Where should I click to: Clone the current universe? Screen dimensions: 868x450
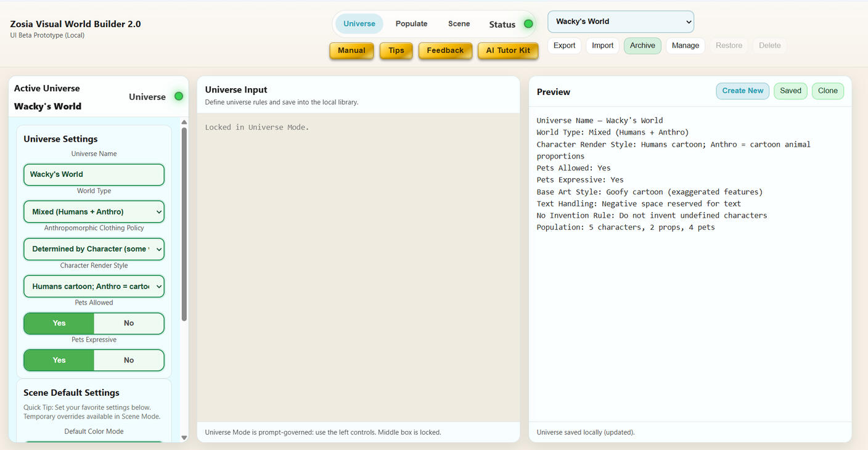[x=827, y=91]
